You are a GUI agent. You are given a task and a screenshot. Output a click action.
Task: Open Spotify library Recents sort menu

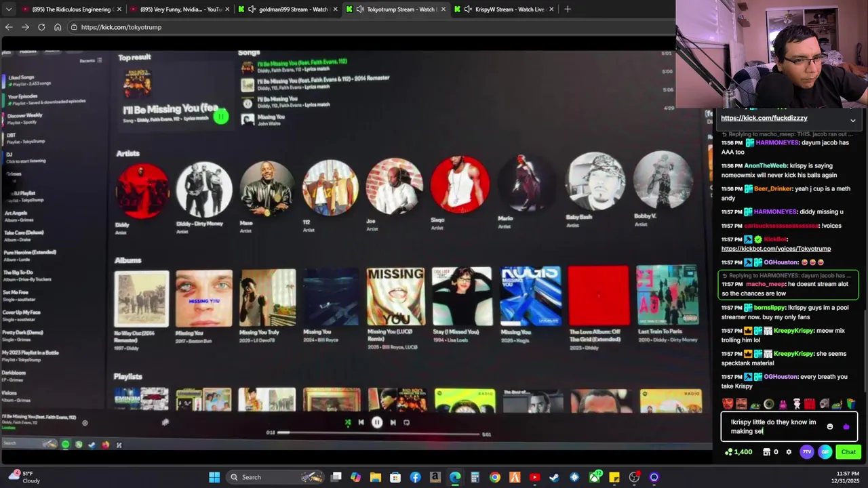point(90,60)
